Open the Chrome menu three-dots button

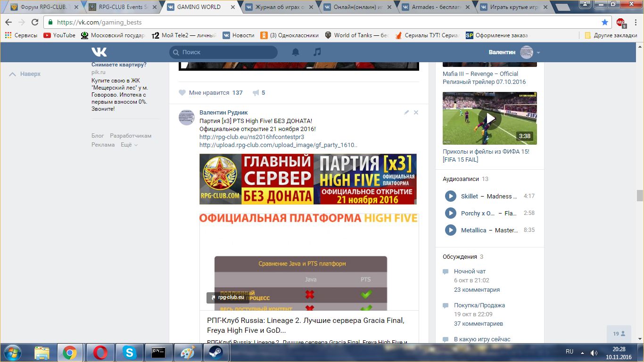click(x=636, y=22)
